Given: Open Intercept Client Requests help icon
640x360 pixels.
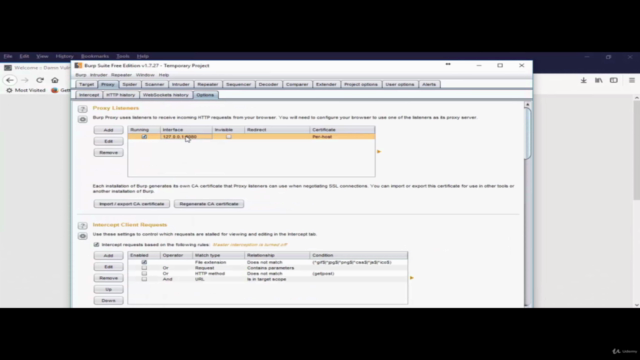Looking at the screenshot, I should [82, 226].
